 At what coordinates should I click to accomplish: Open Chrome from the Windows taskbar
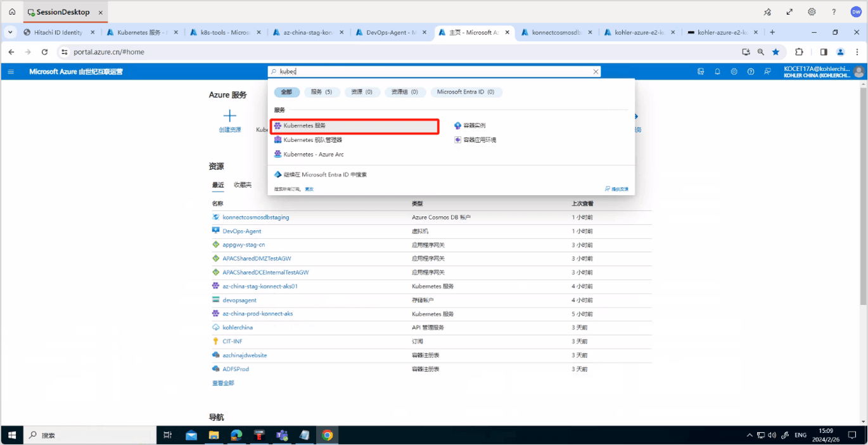[327, 435]
